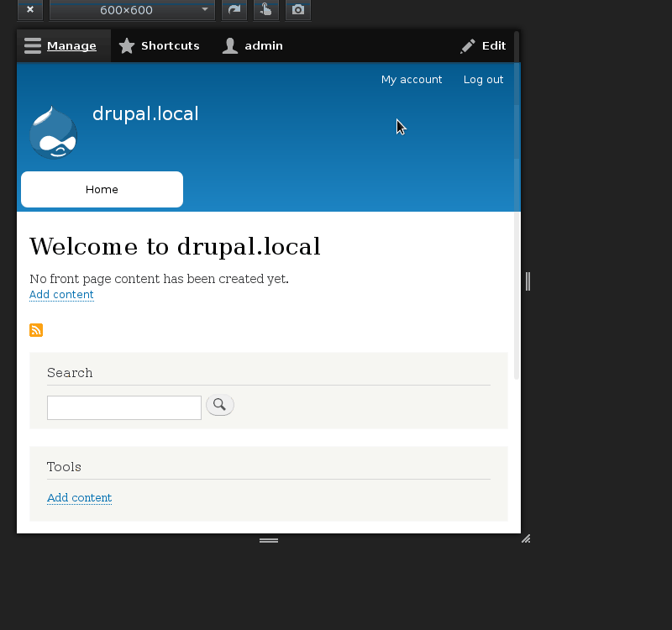Viewport: 672px width, 630px height.
Task: Click the viewport's right edge resize handle
Action: (x=528, y=281)
